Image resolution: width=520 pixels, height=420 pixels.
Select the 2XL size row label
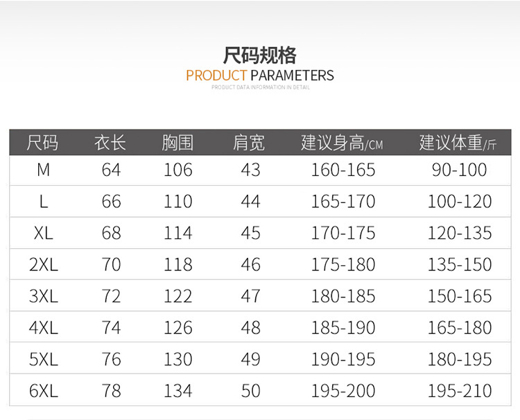coord(43,264)
